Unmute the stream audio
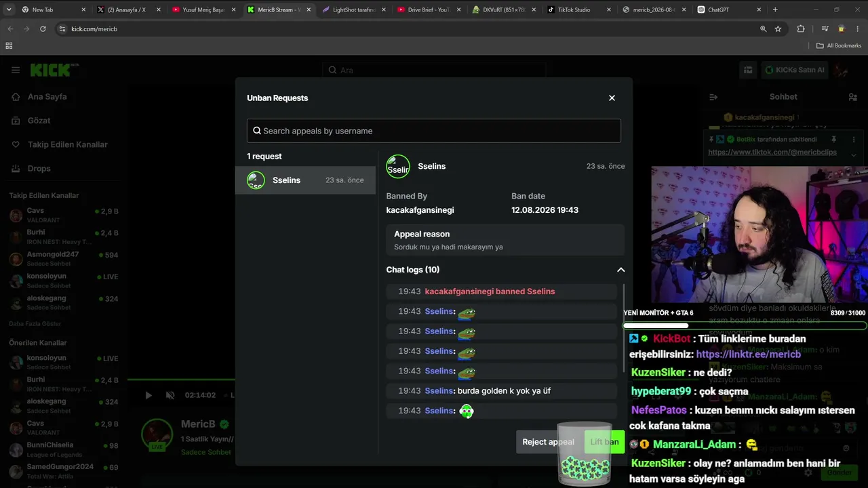Screen dimensions: 868x488 pos(170,395)
